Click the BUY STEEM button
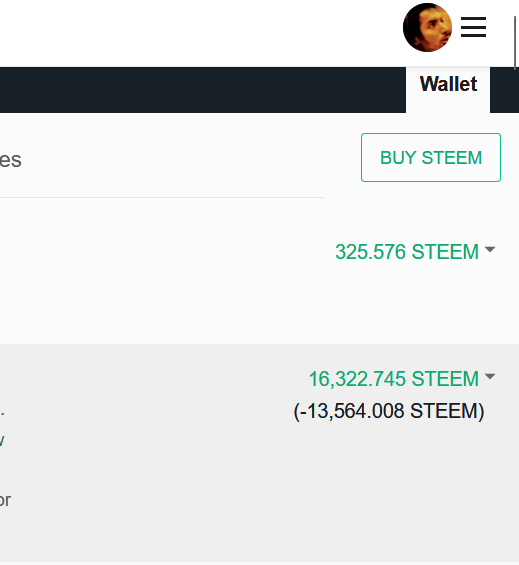Screen dimensions: 519x565 click(x=431, y=157)
